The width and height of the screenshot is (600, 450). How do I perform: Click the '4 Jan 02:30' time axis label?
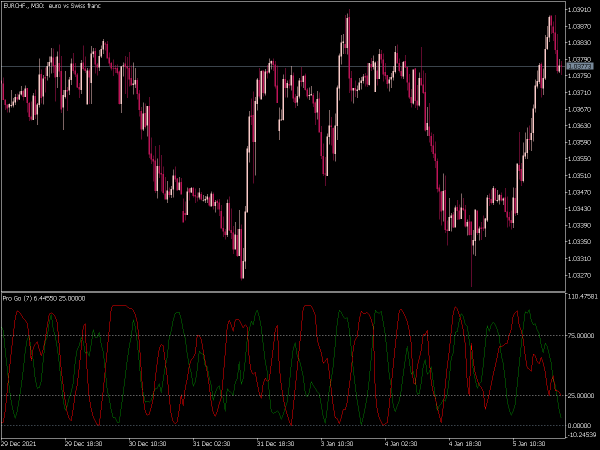[x=401, y=444]
